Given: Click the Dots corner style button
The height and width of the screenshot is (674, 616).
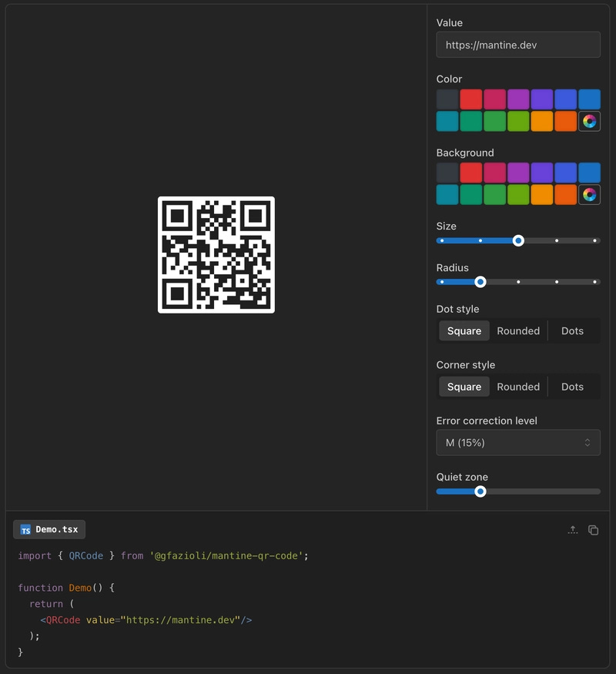Looking at the screenshot, I should click(572, 386).
